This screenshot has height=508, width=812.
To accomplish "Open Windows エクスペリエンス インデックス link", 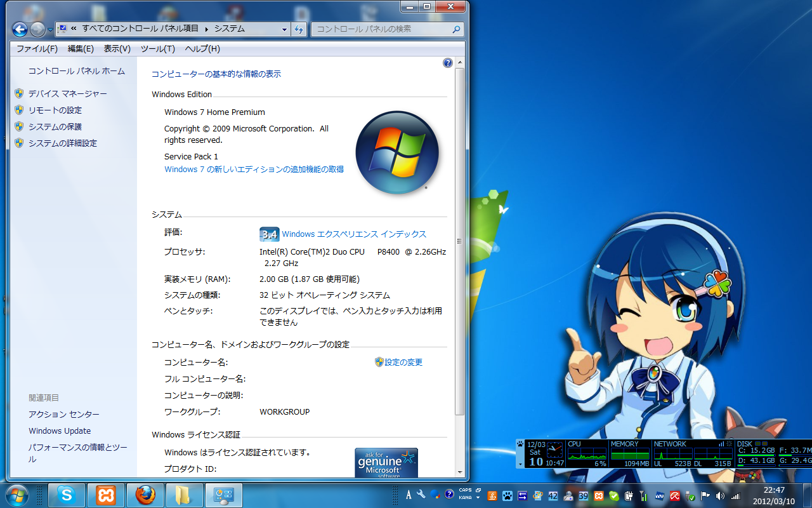I will [x=353, y=234].
